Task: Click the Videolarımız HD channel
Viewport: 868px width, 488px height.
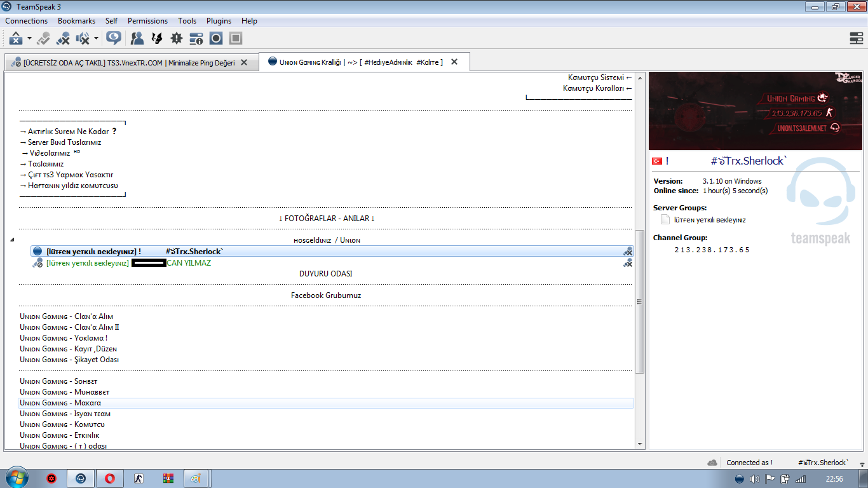Action: 51,153
